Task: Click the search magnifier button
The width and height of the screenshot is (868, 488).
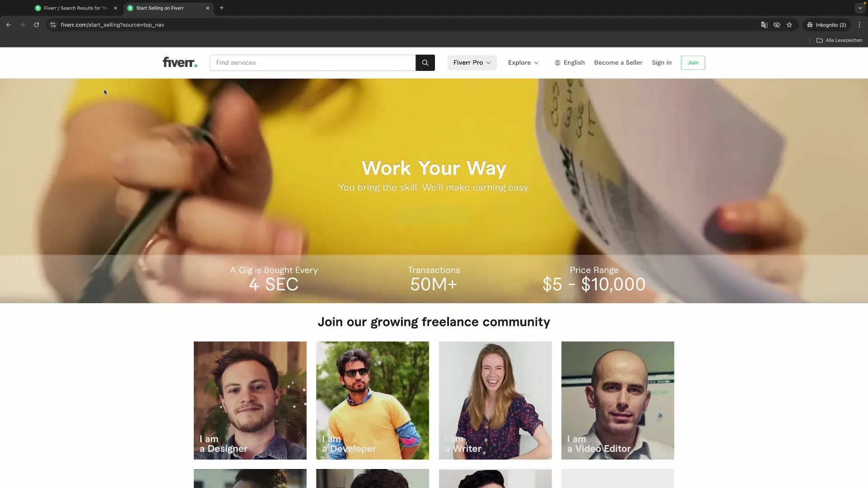Action: coord(425,63)
